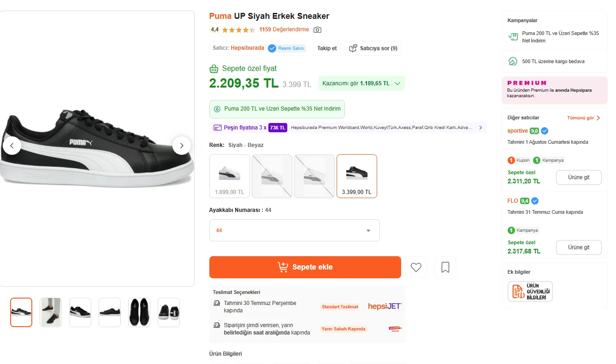Viewport: 616px width, 364px height.
Task: Show previous product image arrow
Action: [x=12, y=146]
